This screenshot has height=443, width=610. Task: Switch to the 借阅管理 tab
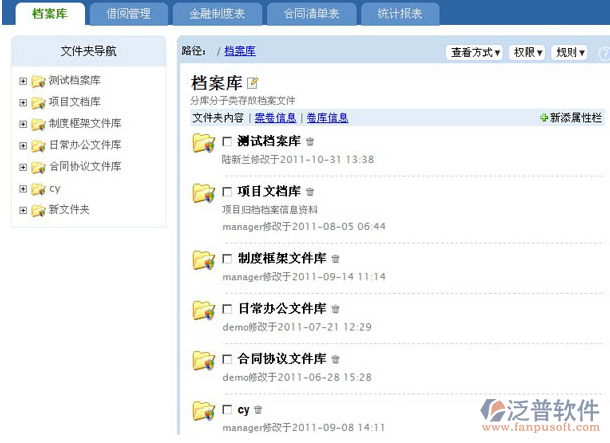tap(129, 14)
